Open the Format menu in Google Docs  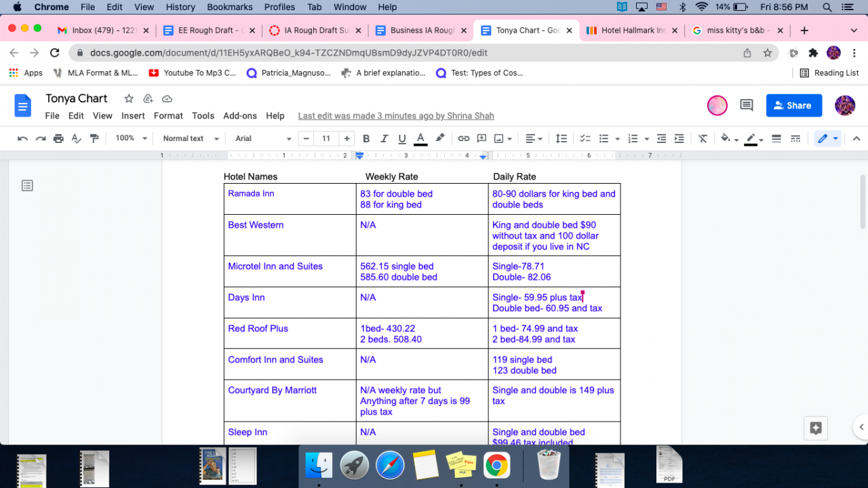tap(168, 116)
